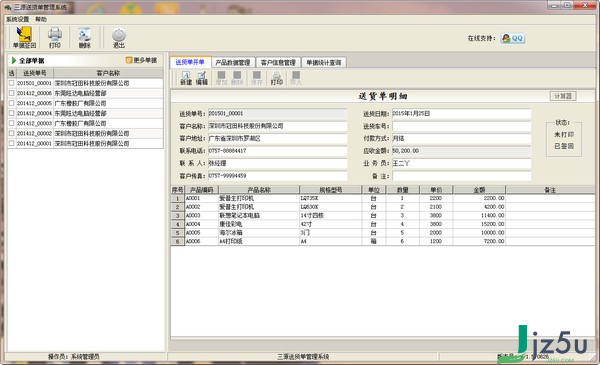Tick checkbox for order 201501_00001
600x365 pixels.
(x=11, y=83)
